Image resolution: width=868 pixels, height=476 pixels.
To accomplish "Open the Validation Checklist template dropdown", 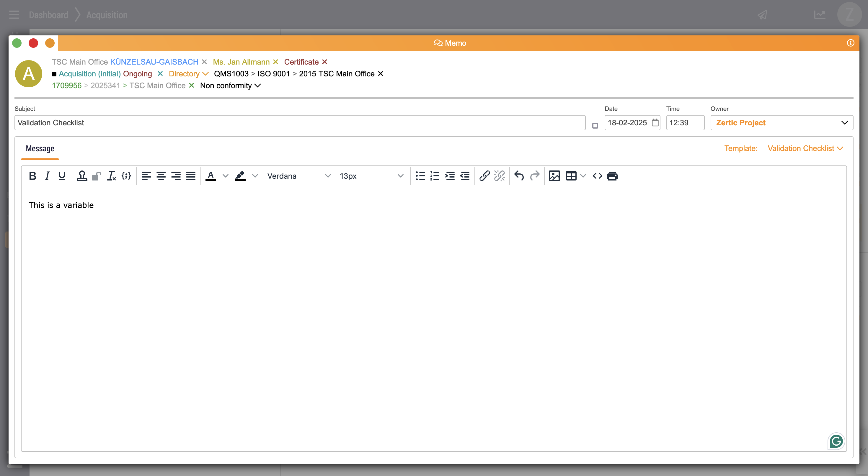I will (x=805, y=148).
